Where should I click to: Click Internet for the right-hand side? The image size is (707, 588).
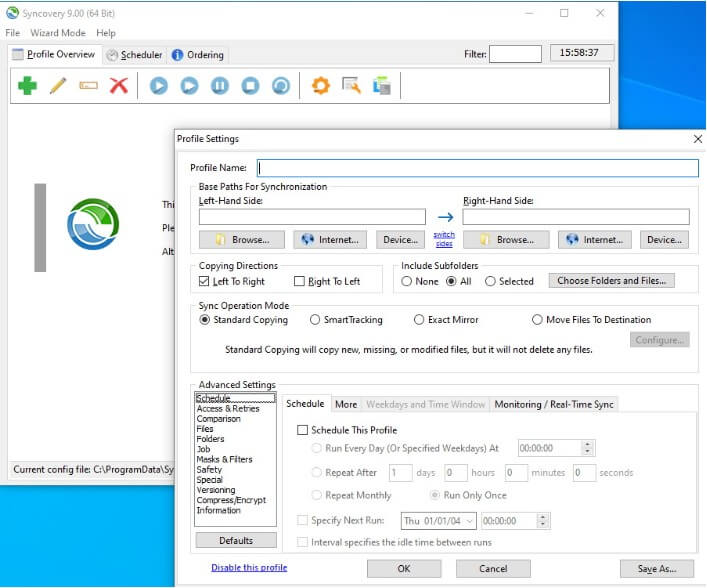[595, 240]
